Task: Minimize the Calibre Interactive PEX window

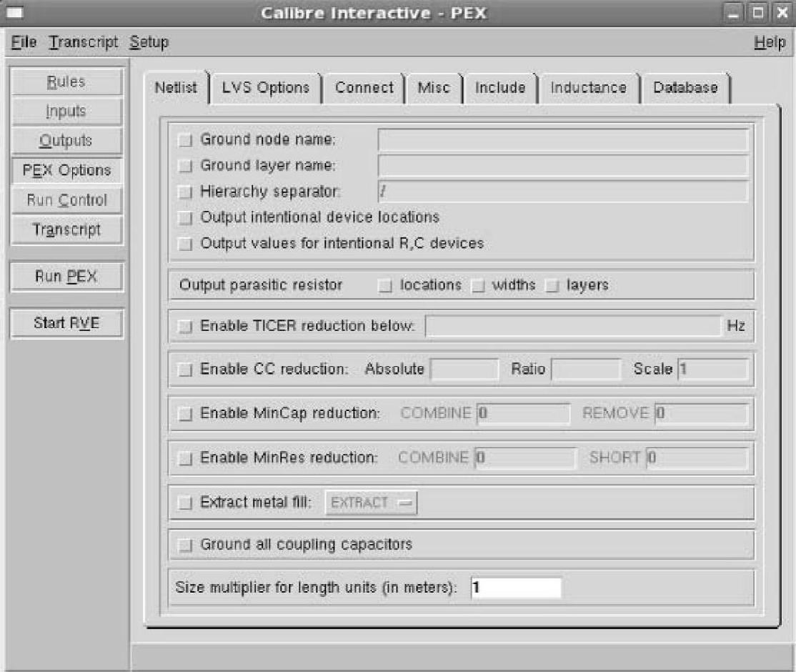Action: click(733, 13)
